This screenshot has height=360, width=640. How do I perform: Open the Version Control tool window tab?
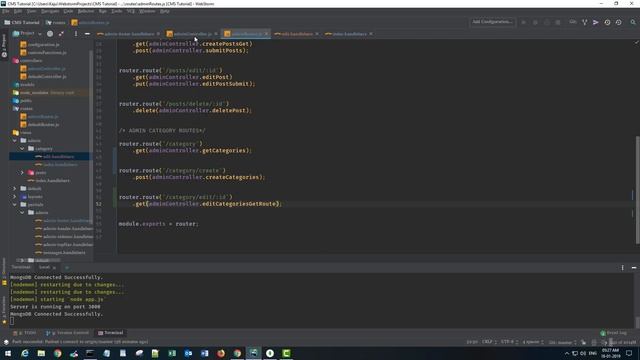(x=68, y=333)
